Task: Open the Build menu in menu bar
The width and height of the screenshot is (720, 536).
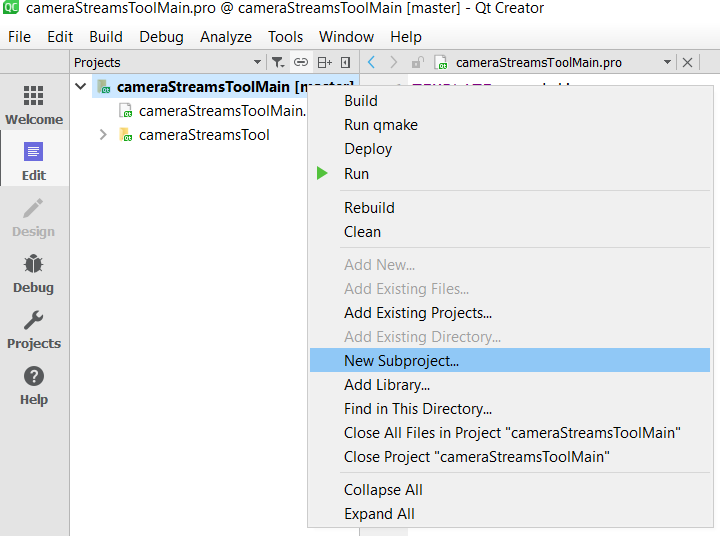Action: click(106, 37)
